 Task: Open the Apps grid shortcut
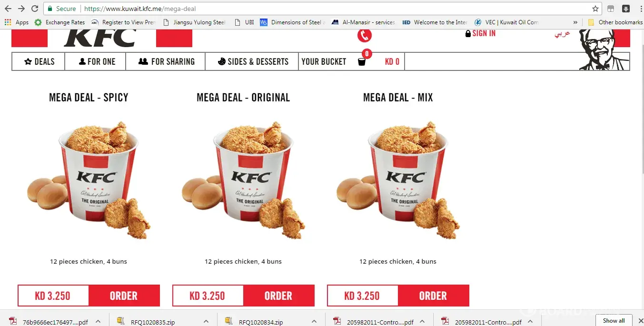coord(17,22)
